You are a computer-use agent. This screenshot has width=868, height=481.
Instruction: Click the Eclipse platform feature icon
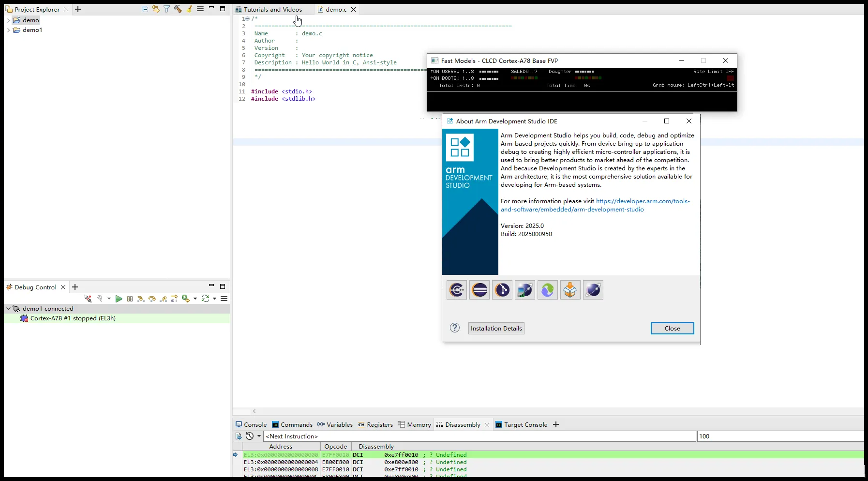pyautogui.click(x=479, y=290)
